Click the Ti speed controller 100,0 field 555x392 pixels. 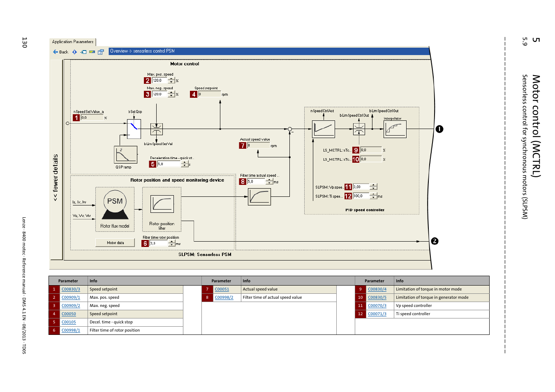pos(361,196)
